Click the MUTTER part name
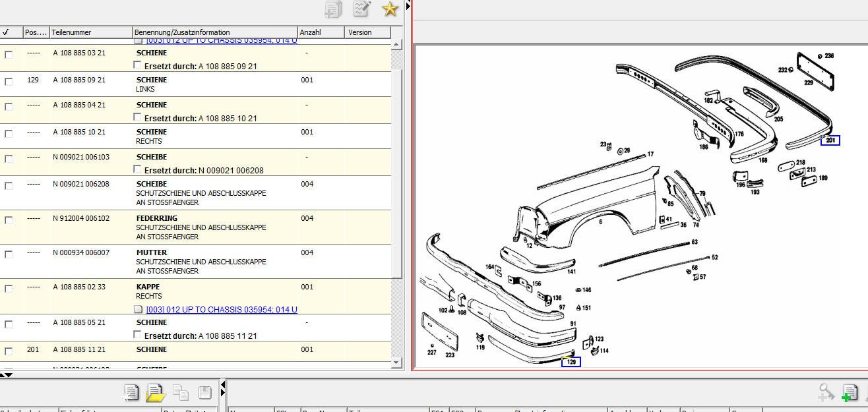868x412 pixels. (152, 252)
